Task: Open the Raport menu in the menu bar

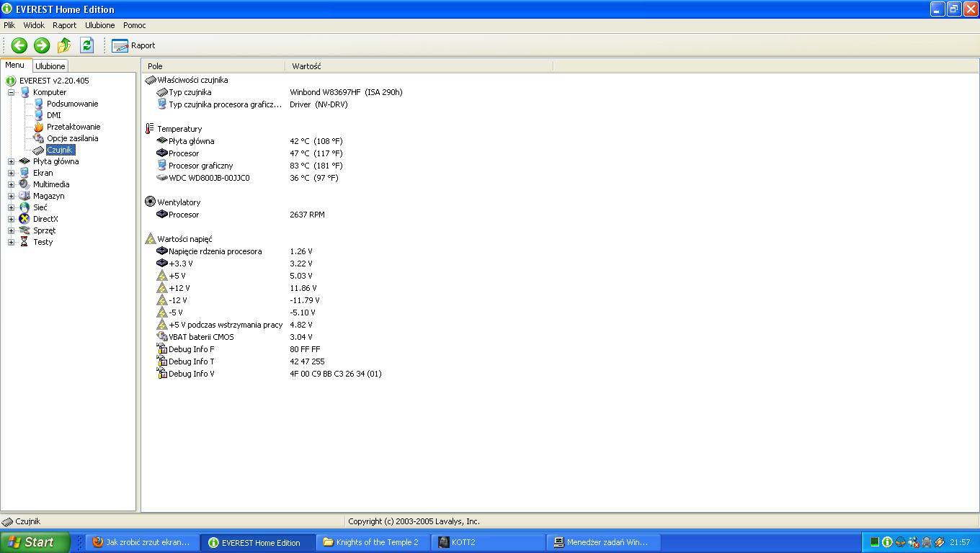Action: pos(64,25)
